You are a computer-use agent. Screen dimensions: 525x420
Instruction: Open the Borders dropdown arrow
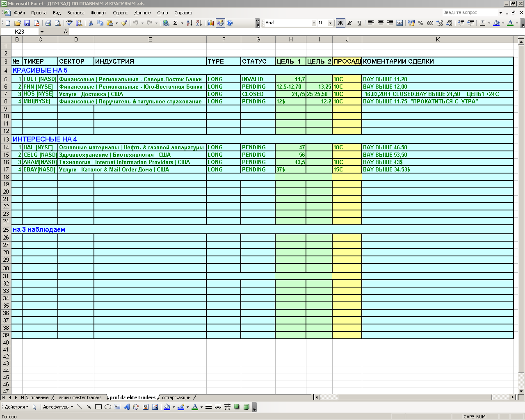[489, 23]
